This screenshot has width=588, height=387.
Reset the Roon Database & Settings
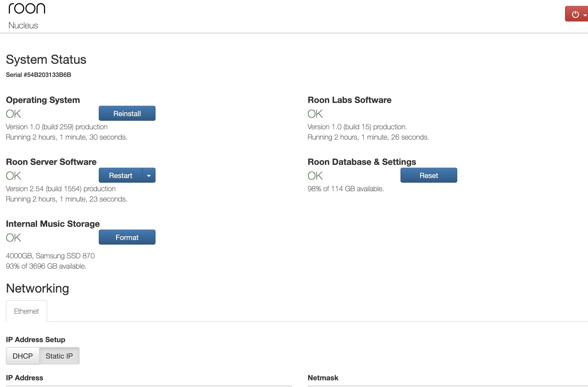tap(428, 175)
